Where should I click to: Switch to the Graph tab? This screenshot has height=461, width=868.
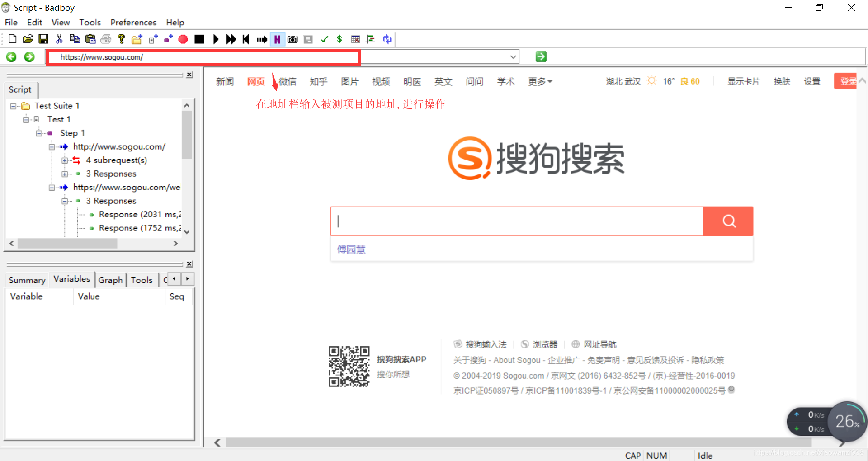click(110, 280)
